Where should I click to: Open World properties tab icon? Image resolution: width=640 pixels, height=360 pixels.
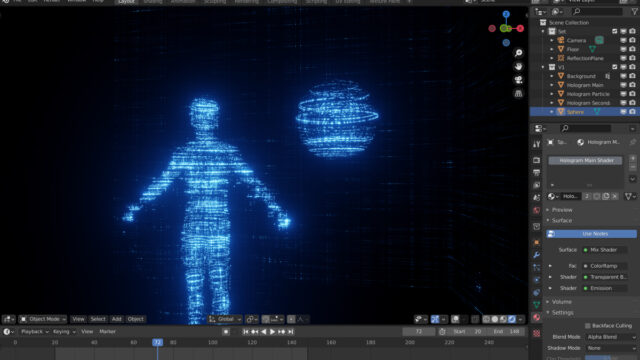(536, 210)
